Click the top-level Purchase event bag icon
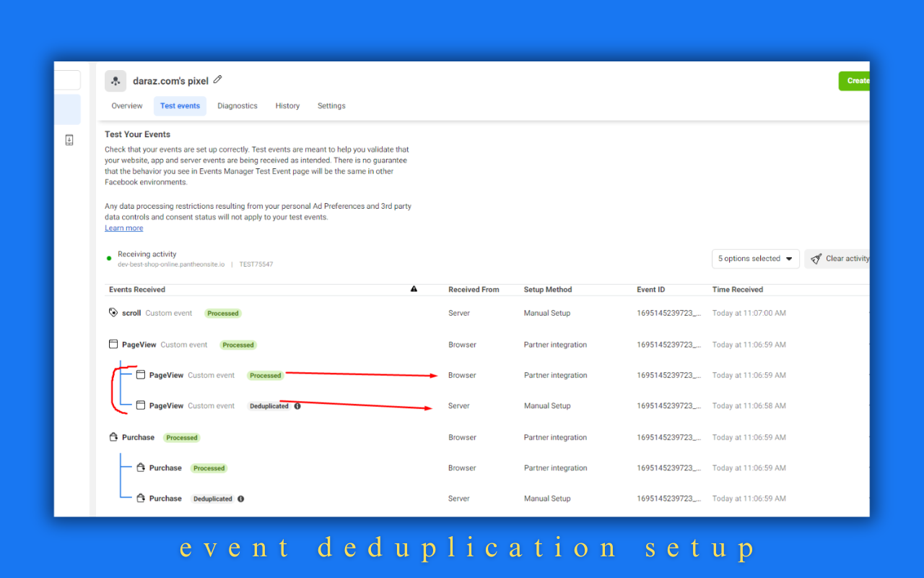The width and height of the screenshot is (924, 578). pyautogui.click(x=113, y=437)
